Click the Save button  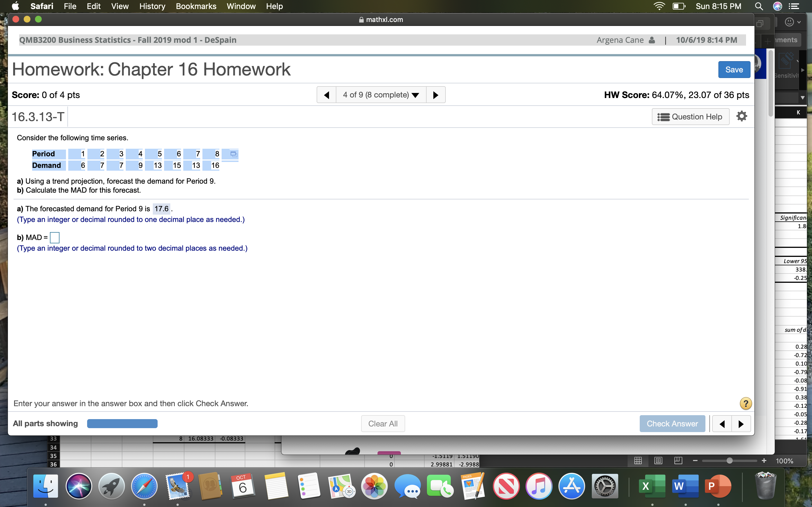pos(734,70)
